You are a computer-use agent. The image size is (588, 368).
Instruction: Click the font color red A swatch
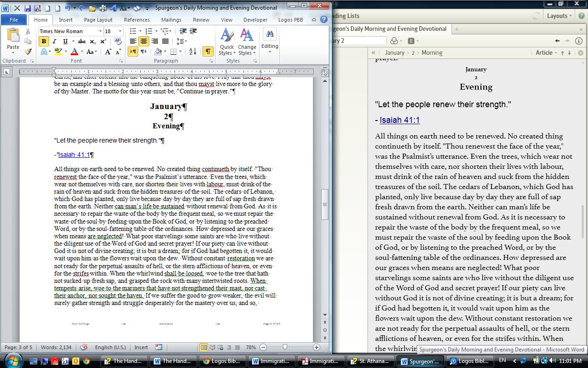(x=75, y=52)
